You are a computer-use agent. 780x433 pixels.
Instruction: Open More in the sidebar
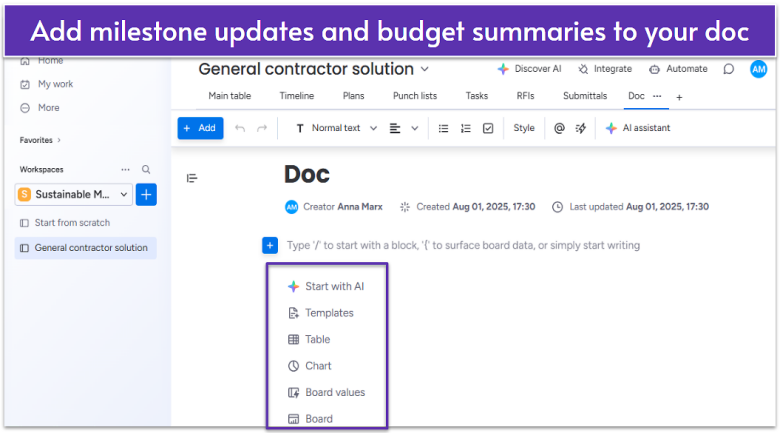coord(40,108)
